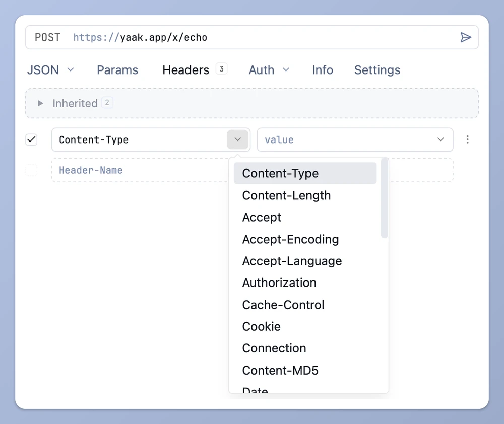
Task: Open the header value dropdown chevron
Action: pos(440,139)
